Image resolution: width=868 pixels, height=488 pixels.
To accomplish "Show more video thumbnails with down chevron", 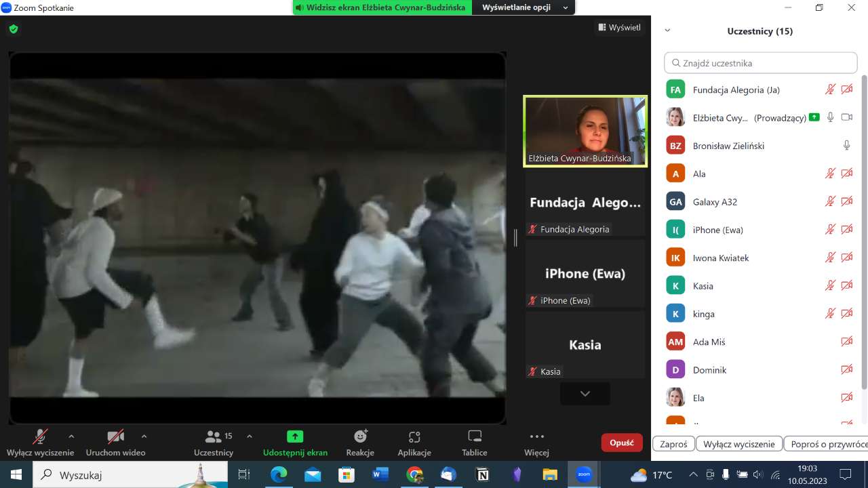I will pos(585,394).
